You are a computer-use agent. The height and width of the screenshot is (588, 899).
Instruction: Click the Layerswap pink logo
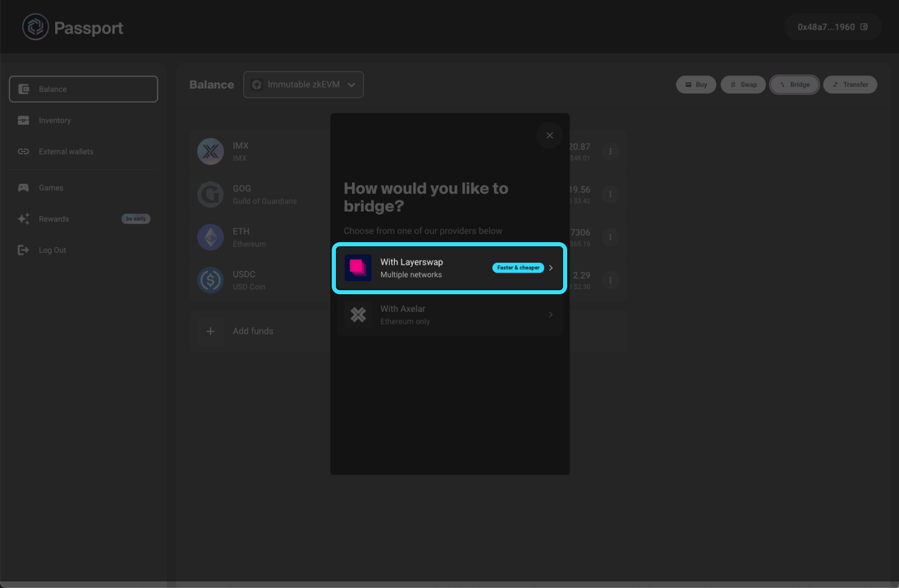[x=358, y=268]
